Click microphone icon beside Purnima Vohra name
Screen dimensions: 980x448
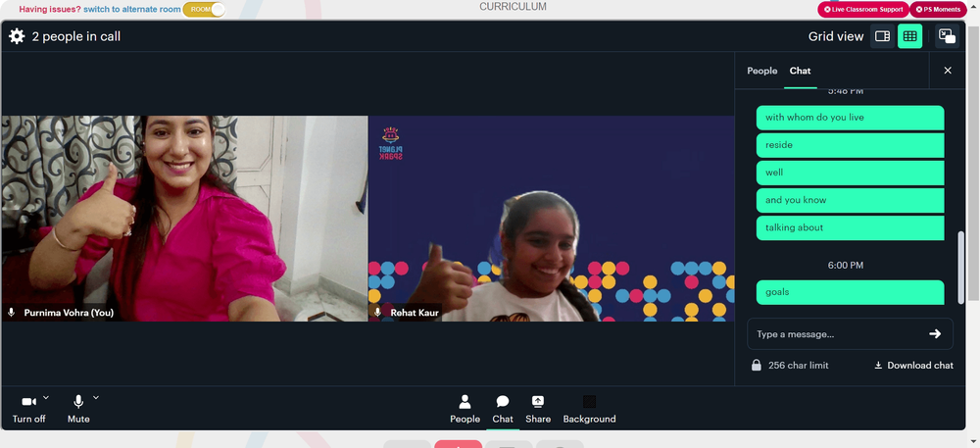coord(11,312)
